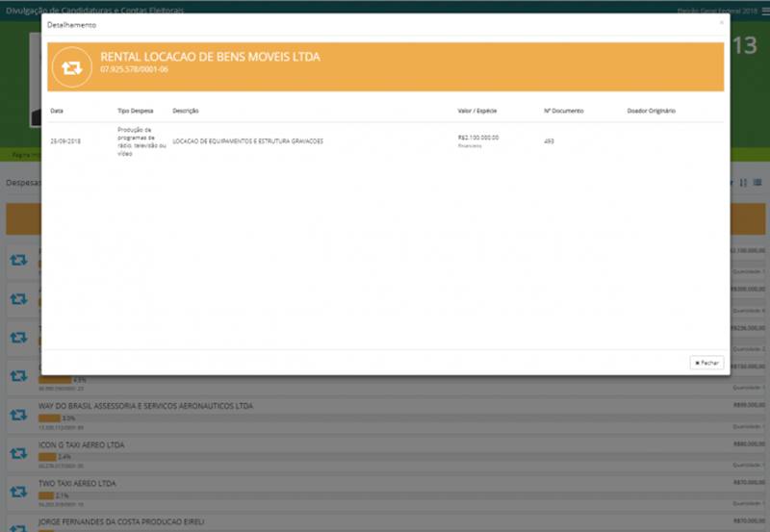The image size is (770, 532).
Task: Click the document number 493
Action: pos(549,141)
